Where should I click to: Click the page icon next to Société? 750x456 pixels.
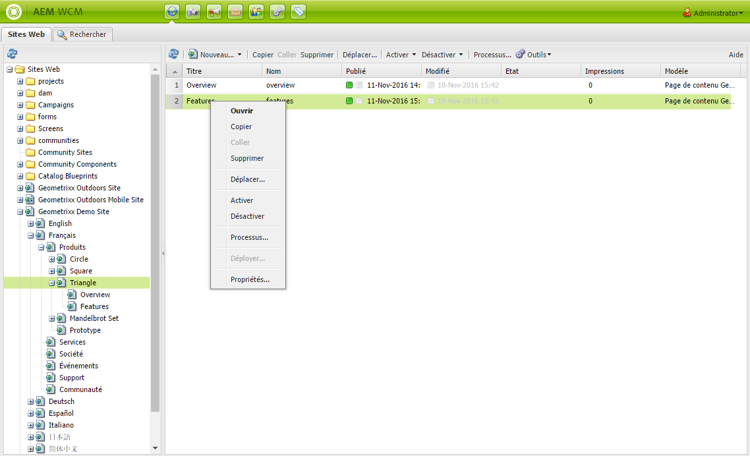pos(51,354)
